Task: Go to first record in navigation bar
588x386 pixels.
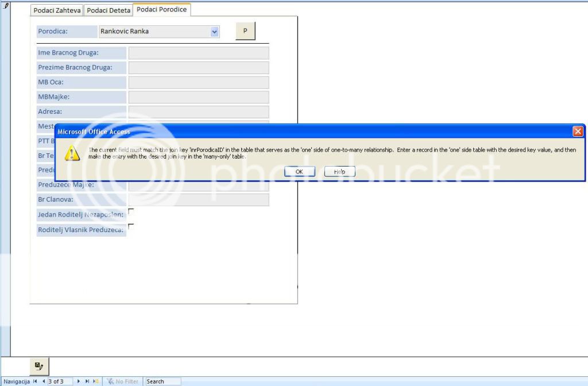Action: pyautogui.click(x=35, y=381)
